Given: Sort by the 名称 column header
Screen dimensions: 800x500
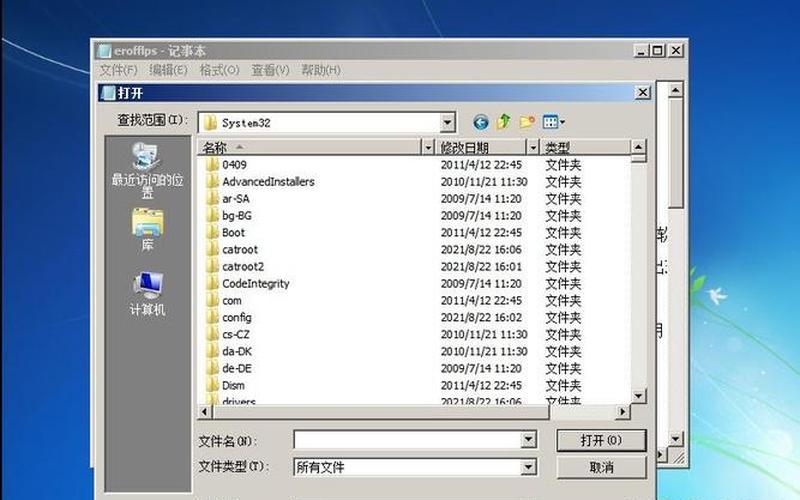Looking at the screenshot, I should (x=309, y=147).
